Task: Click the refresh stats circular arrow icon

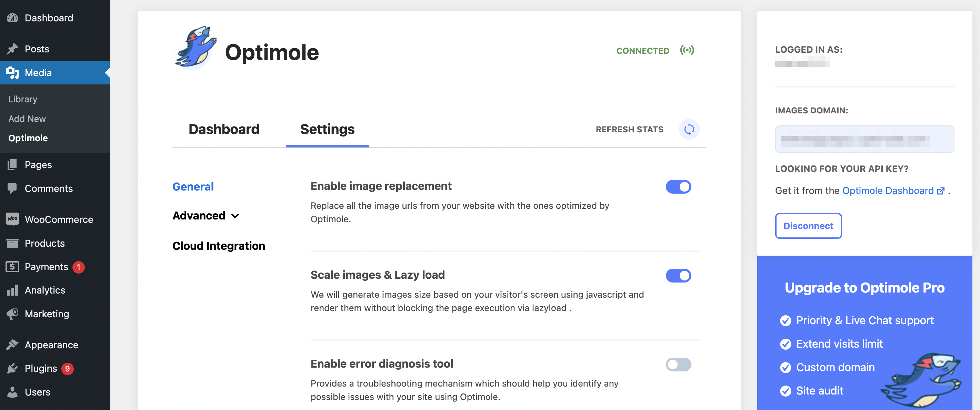Action: pyautogui.click(x=689, y=129)
